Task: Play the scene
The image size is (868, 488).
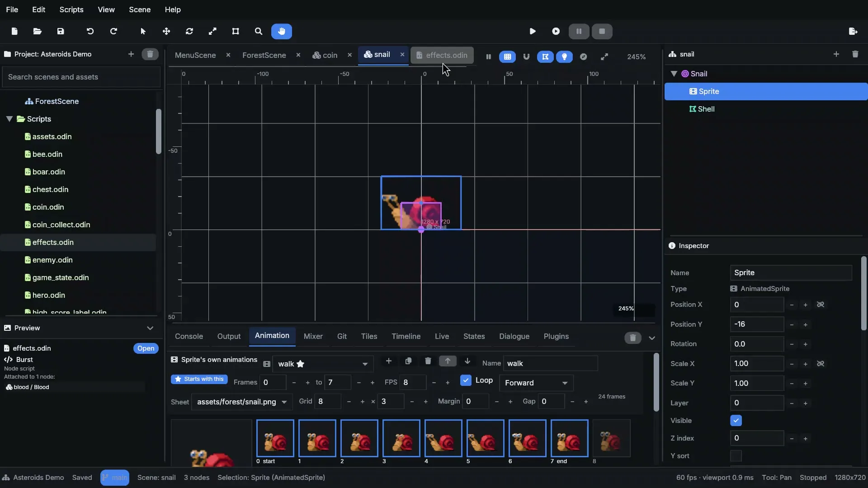Action: [533, 31]
